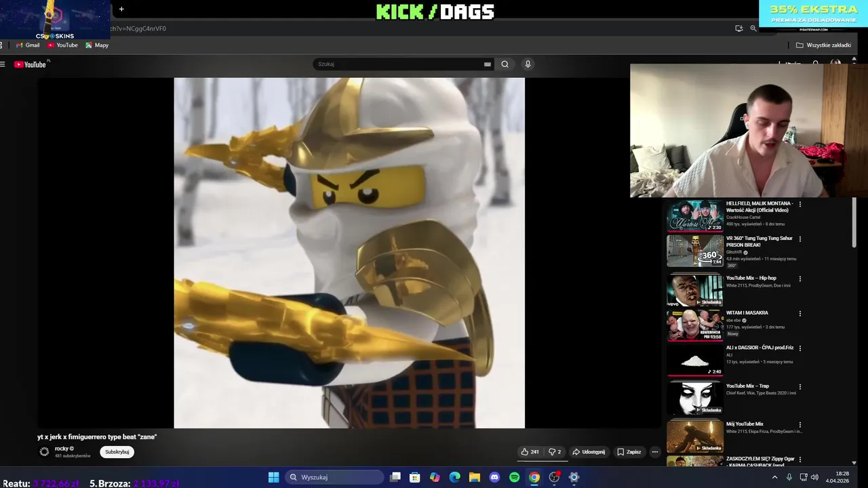This screenshot has width=868, height=488.
Task: Open File Explorer from taskbar
Action: [x=475, y=477]
